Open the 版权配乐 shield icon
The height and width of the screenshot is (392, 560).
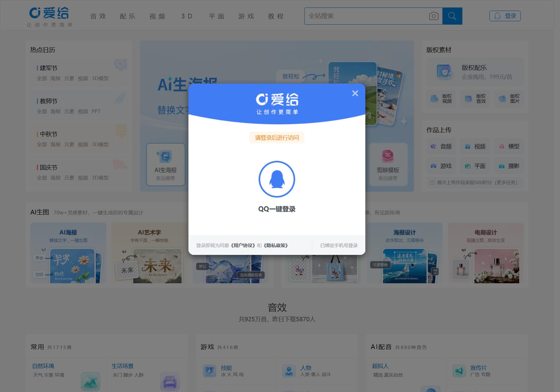[444, 72]
